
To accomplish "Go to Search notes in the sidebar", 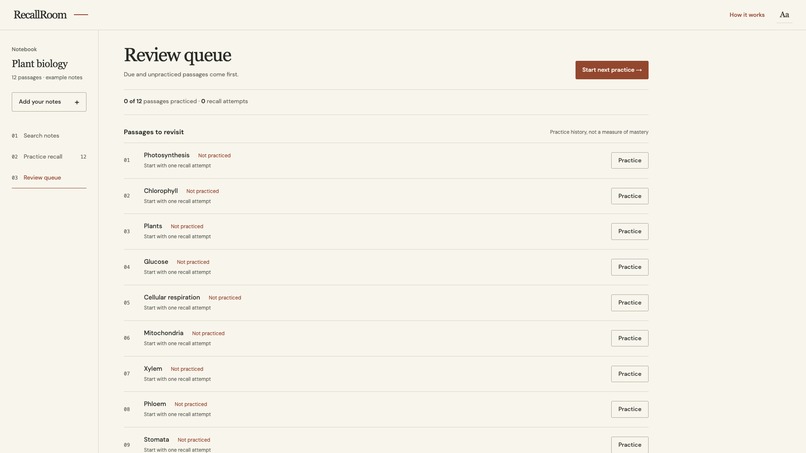I will click(x=49, y=136).
